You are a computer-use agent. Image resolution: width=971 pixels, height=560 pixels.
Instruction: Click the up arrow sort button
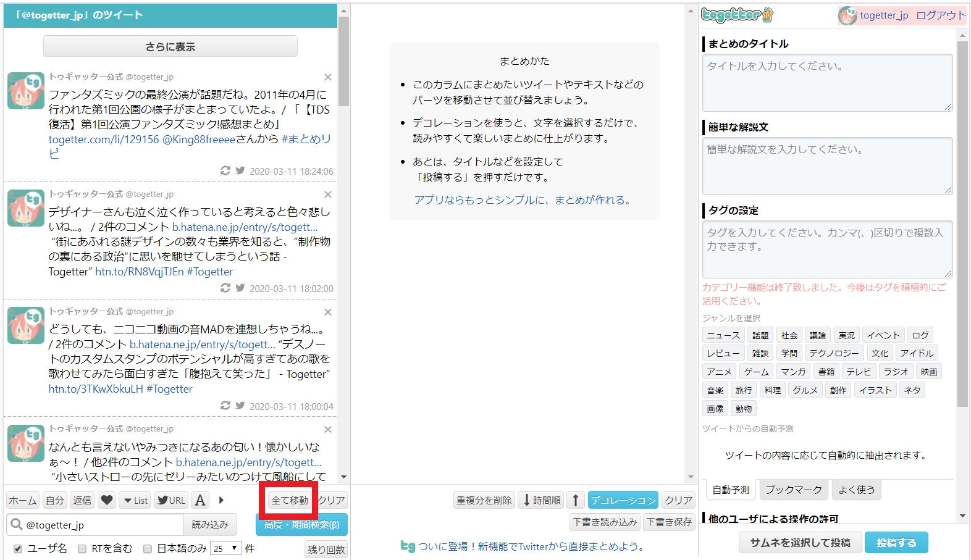click(x=576, y=500)
